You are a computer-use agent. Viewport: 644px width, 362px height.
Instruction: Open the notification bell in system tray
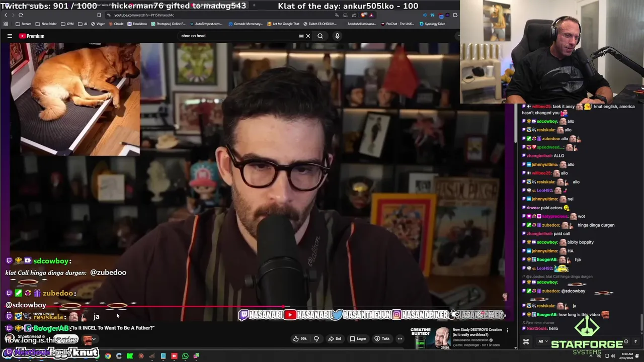(x=638, y=356)
